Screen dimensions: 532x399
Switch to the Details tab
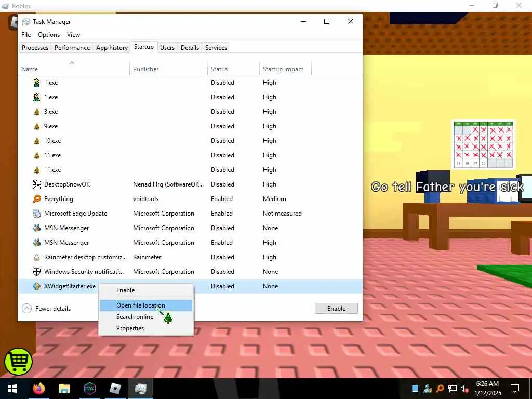pyautogui.click(x=190, y=47)
